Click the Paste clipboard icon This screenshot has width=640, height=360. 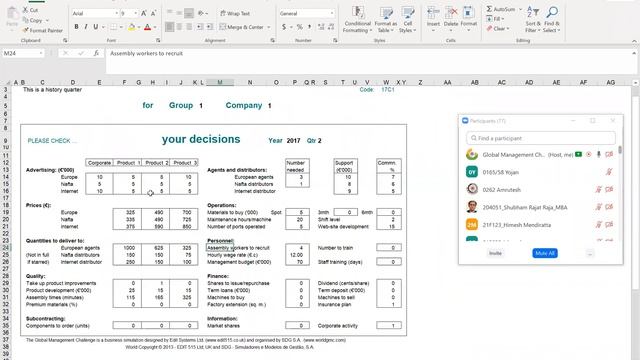click(12, 14)
